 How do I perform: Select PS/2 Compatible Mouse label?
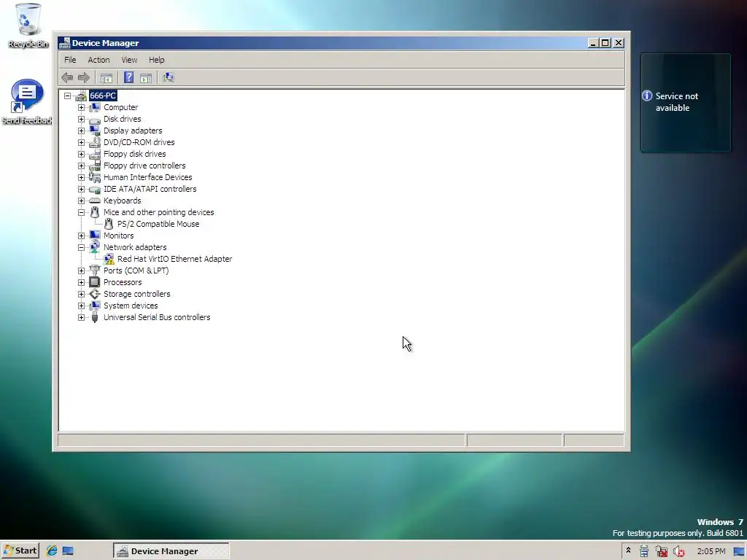click(158, 224)
